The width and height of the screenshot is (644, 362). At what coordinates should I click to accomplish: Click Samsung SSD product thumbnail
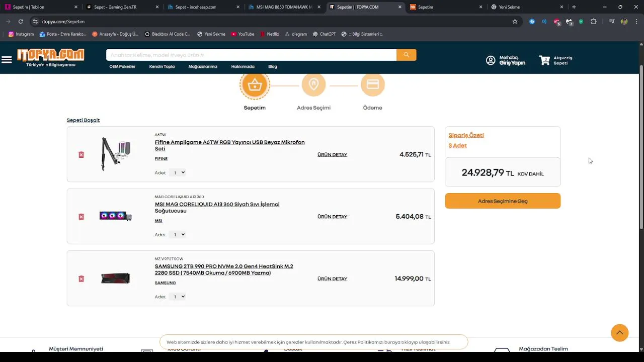click(115, 278)
